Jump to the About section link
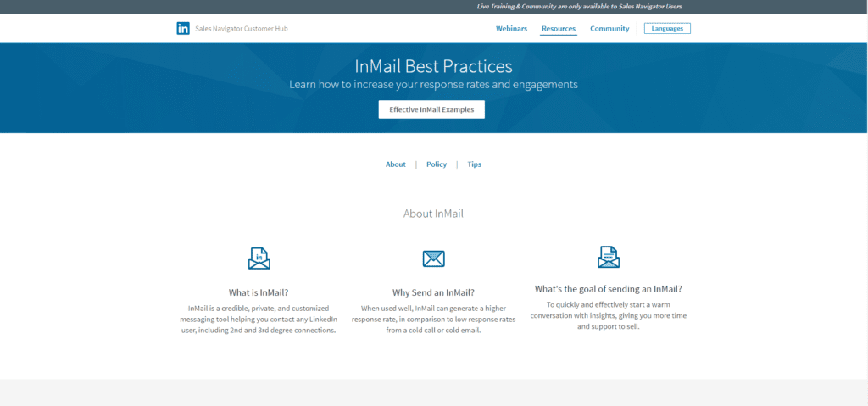This screenshot has height=406, width=868. (396, 164)
